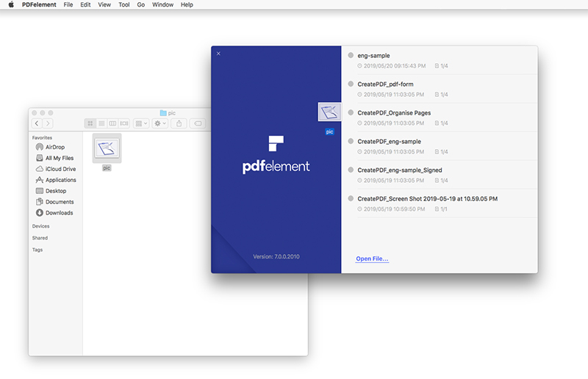Switch Finder to list view
This screenshot has width=588, height=379.
101,123
